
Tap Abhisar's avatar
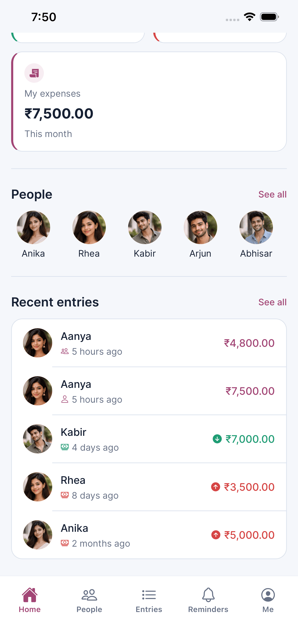coord(256,227)
